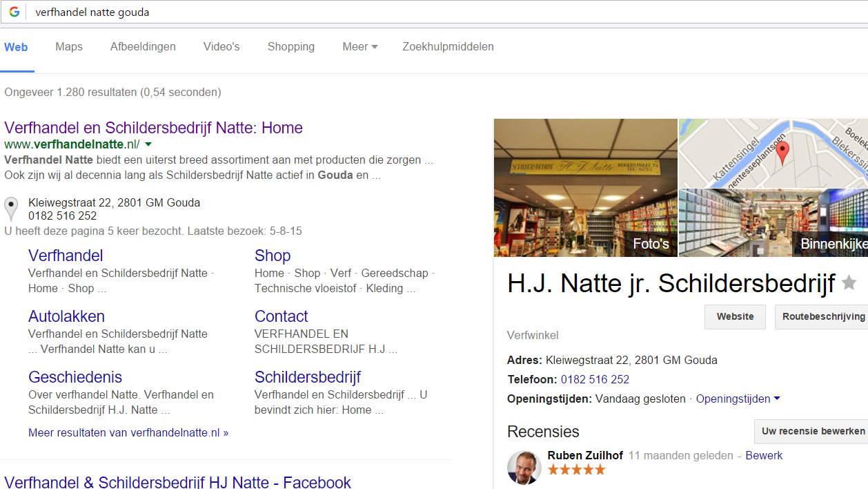Image resolution: width=868 pixels, height=489 pixels.
Task: Click the Recensies heading
Action: coord(543,432)
